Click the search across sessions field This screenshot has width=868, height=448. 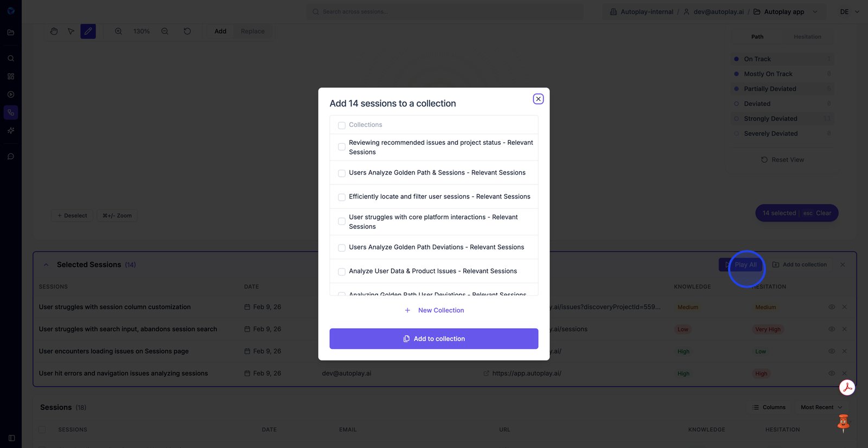445,12
